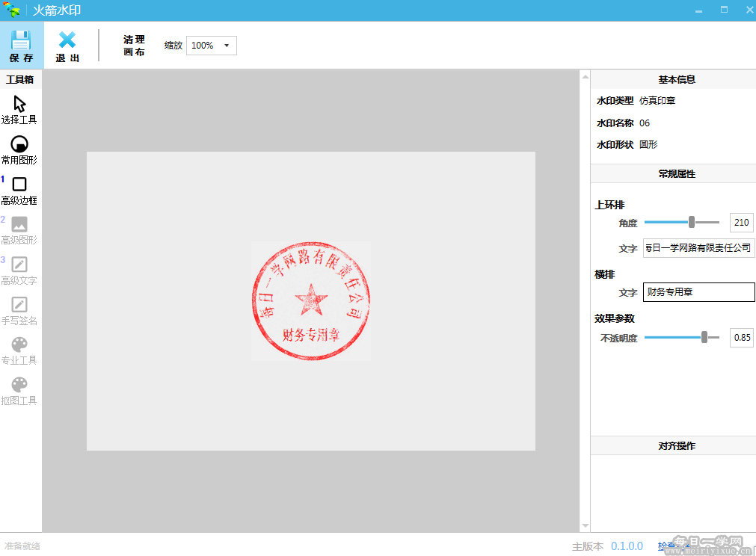This screenshot has width=756, height=556.
Task: Open the 缩放 100% zoom dropdown
Action: 211,46
